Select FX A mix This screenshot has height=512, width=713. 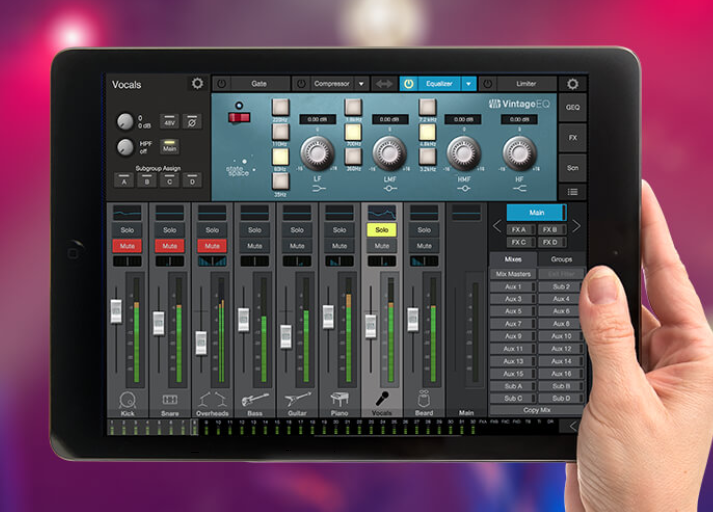521,230
